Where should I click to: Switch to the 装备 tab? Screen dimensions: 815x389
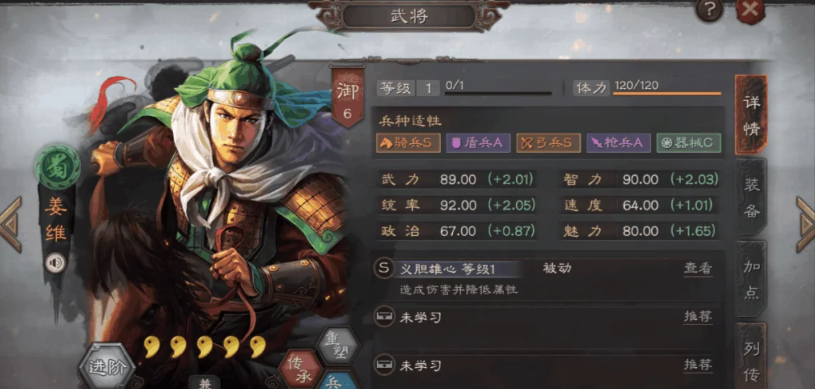[752, 198]
